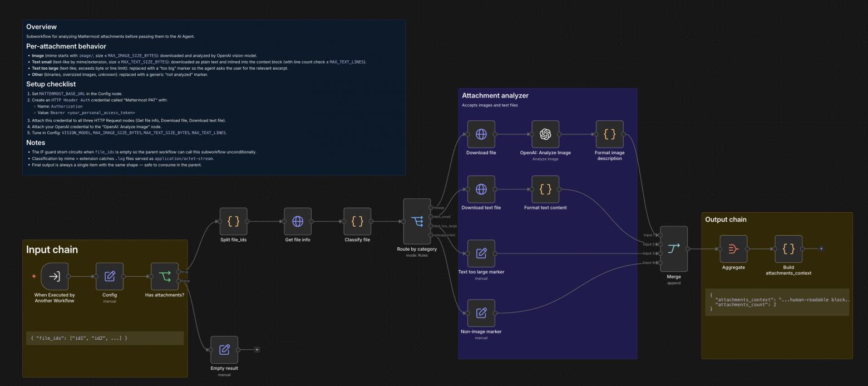Image resolution: width=868 pixels, height=386 pixels.
Task: Click 'Accepts images and text files' subtitle
Action: click(490, 105)
